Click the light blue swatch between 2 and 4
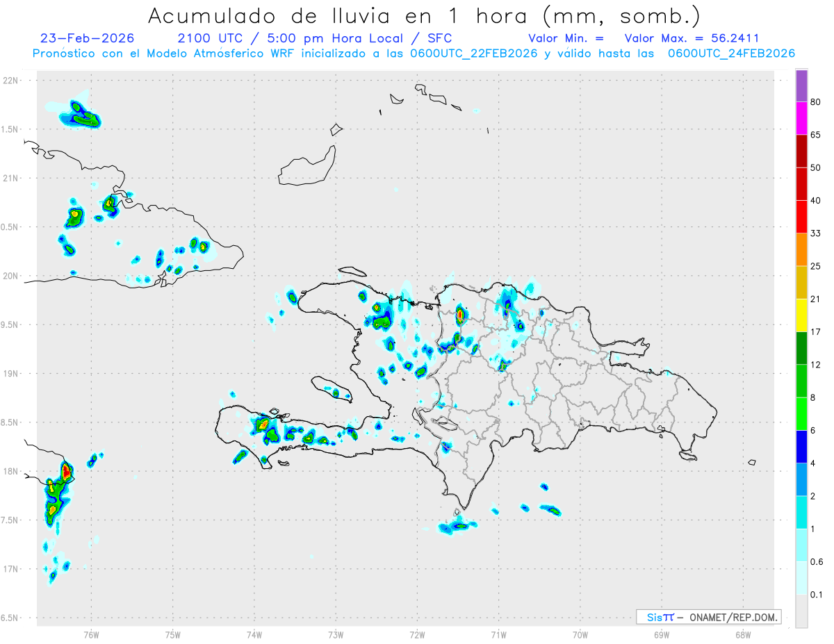The image size is (834, 644). coord(801,479)
